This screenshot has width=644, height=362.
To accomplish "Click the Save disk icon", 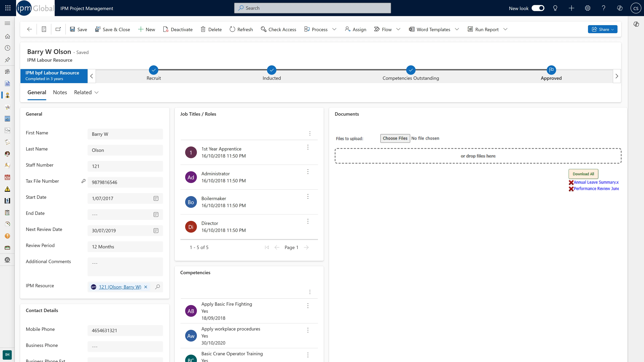I will (72, 29).
